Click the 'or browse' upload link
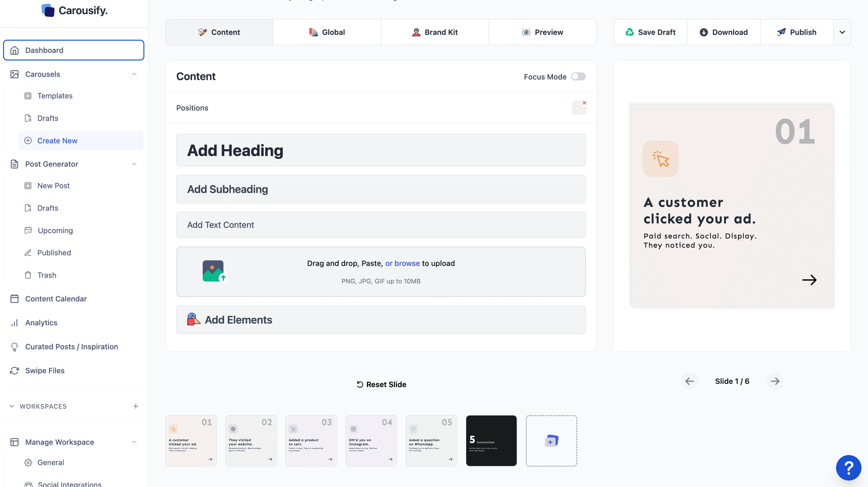 (x=402, y=263)
